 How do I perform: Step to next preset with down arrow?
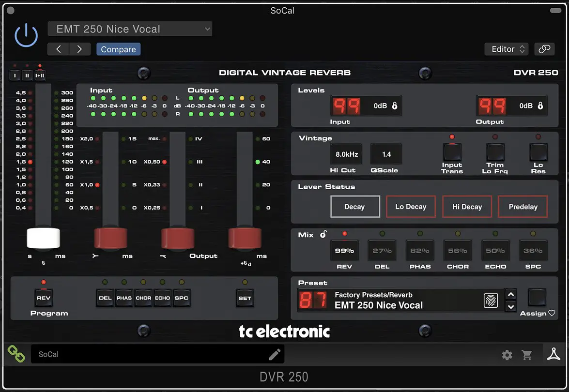(x=510, y=306)
